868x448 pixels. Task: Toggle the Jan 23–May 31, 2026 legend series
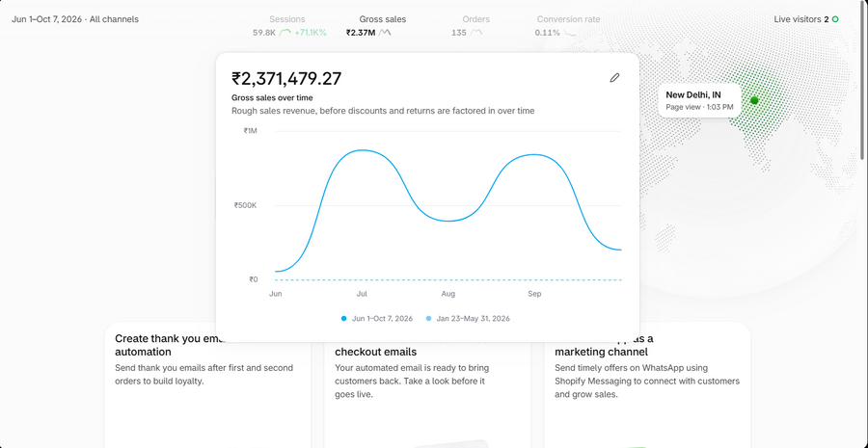tap(468, 319)
